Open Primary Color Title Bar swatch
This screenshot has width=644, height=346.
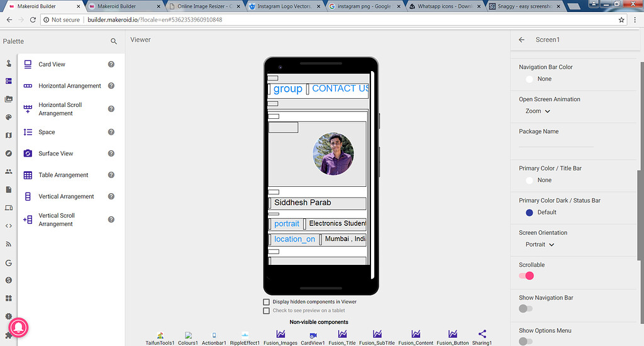[530, 180]
